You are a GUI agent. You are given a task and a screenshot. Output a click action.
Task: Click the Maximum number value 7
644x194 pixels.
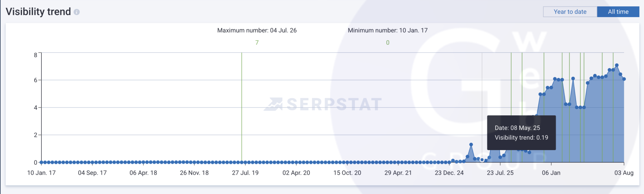click(257, 43)
